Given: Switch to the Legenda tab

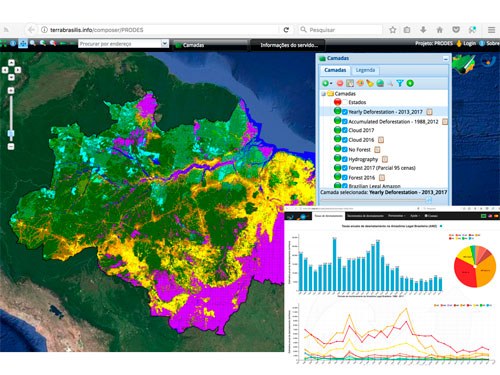Looking at the screenshot, I should (x=365, y=70).
